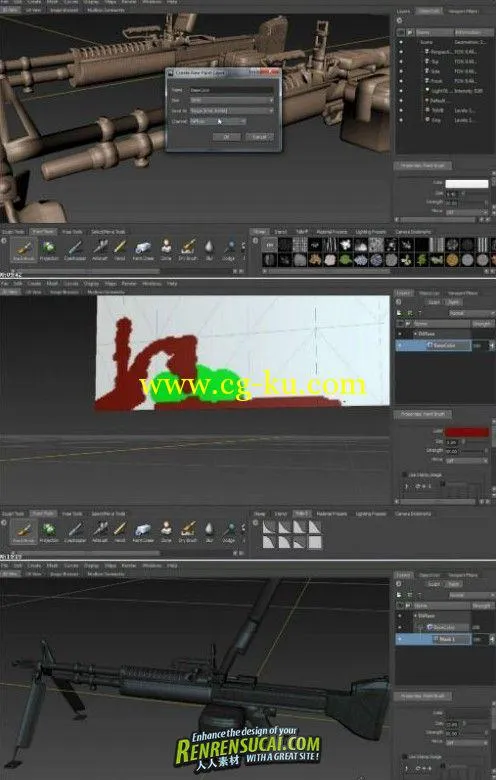Select Eyedropper tool in middle window
The width and height of the screenshot is (496, 780).
(x=75, y=532)
